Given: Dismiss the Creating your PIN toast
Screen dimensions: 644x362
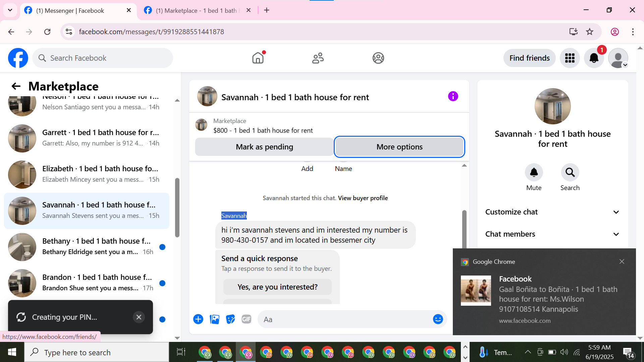Looking at the screenshot, I should point(139,317).
